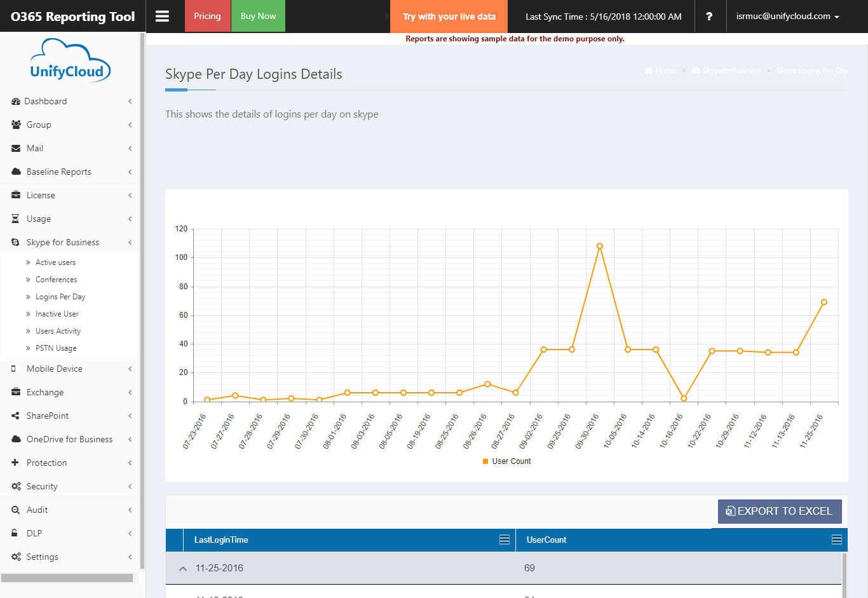Click the Last Sync Time text
The height and width of the screenshot is (598, 868).
[604, 17]
